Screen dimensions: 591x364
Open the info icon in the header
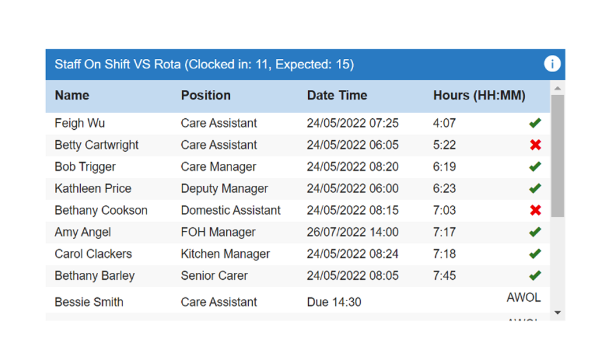click(552, 64)
